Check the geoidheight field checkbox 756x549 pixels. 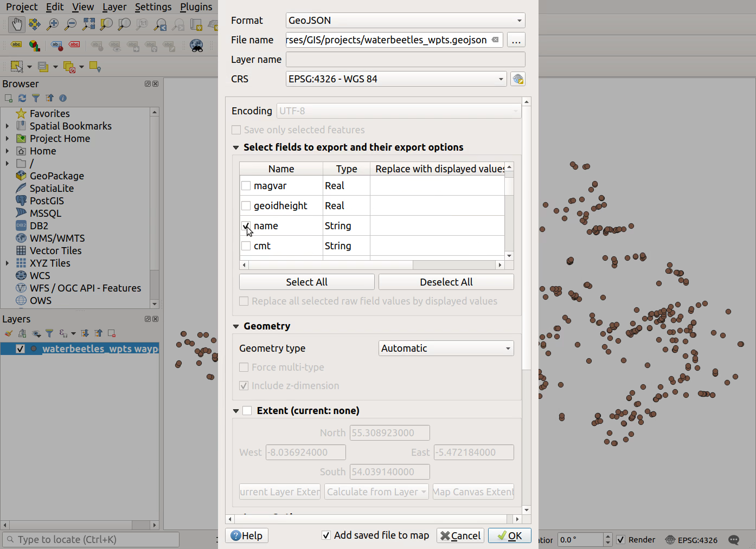(246, 205)
